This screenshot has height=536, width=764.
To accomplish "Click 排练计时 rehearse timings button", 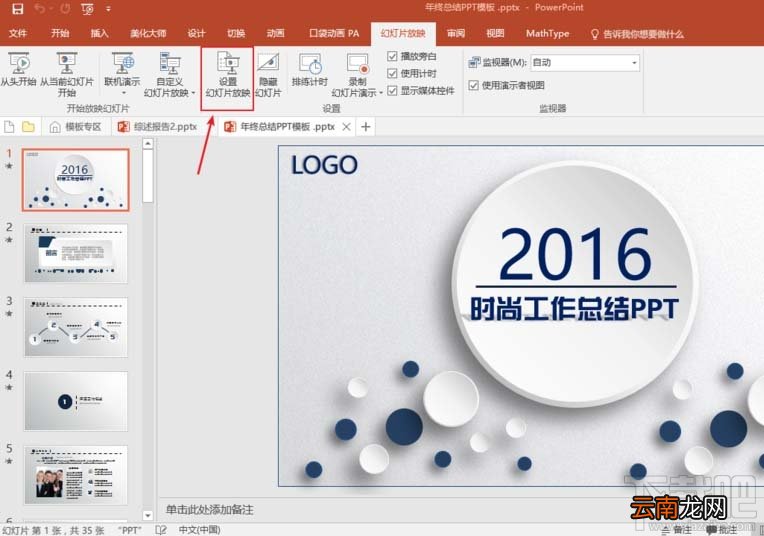I will [310, 71].
